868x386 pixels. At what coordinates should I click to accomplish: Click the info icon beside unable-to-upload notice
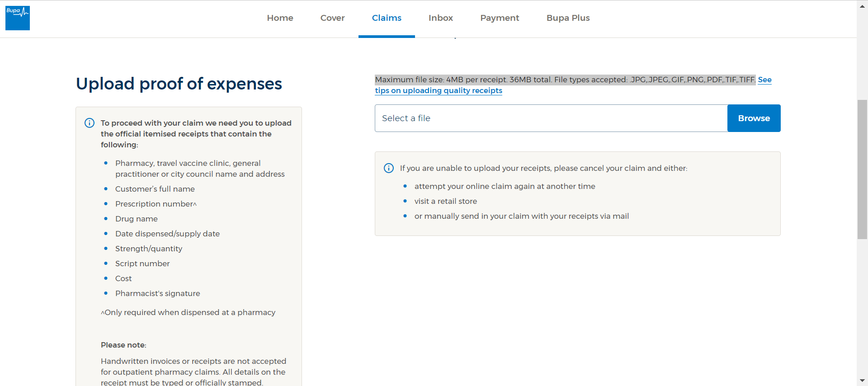point(389,168)
